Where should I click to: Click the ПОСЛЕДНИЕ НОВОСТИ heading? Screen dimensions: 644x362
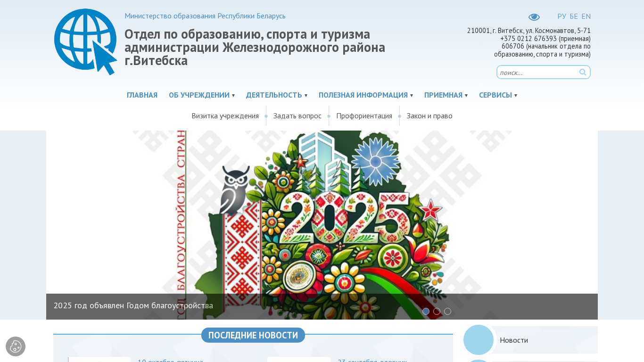coord(253,335)
